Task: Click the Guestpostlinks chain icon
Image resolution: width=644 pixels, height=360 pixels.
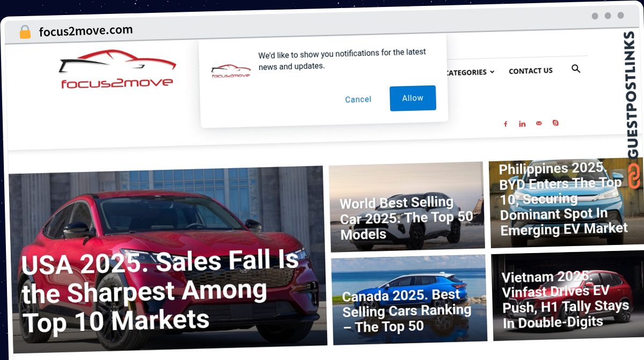Action: point(634,176)
